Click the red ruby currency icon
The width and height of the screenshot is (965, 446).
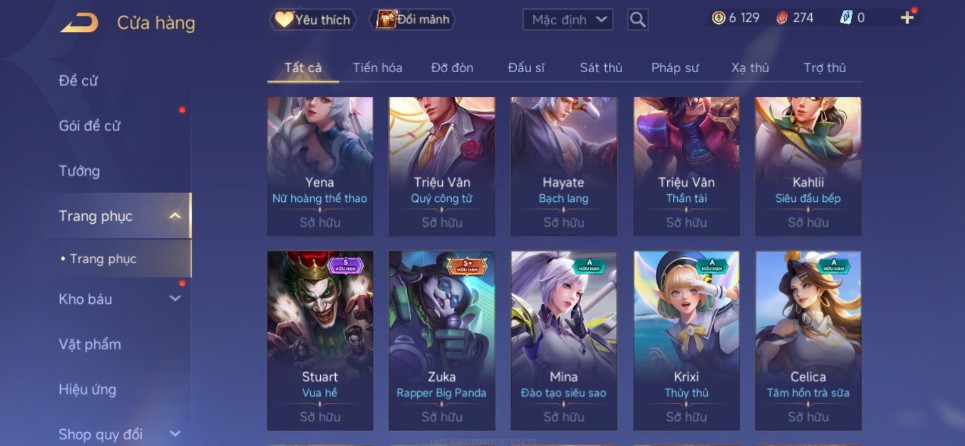click(782, 18)
